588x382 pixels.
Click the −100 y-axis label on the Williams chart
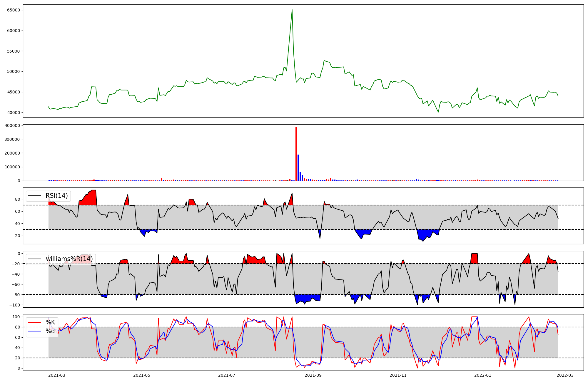(14, 305)
